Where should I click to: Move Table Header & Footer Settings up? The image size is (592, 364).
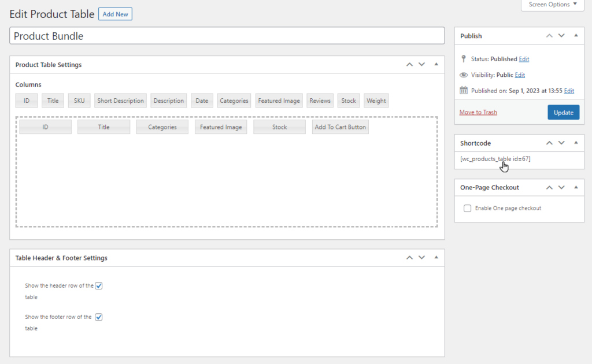[409, 258]
